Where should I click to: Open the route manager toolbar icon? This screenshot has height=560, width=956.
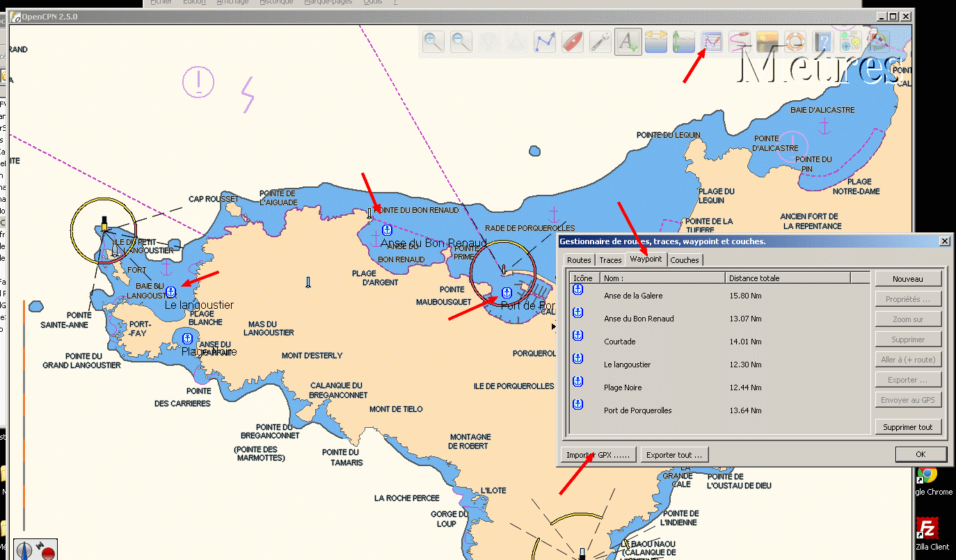[712, 42]
